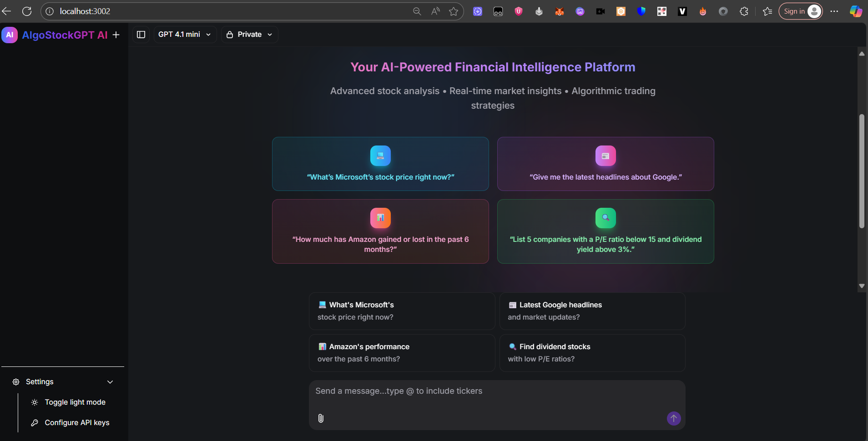Open the flame extension icon
The width and height of the screenshot is (868, 441).
pyautogui.click(x=703, y=11)
